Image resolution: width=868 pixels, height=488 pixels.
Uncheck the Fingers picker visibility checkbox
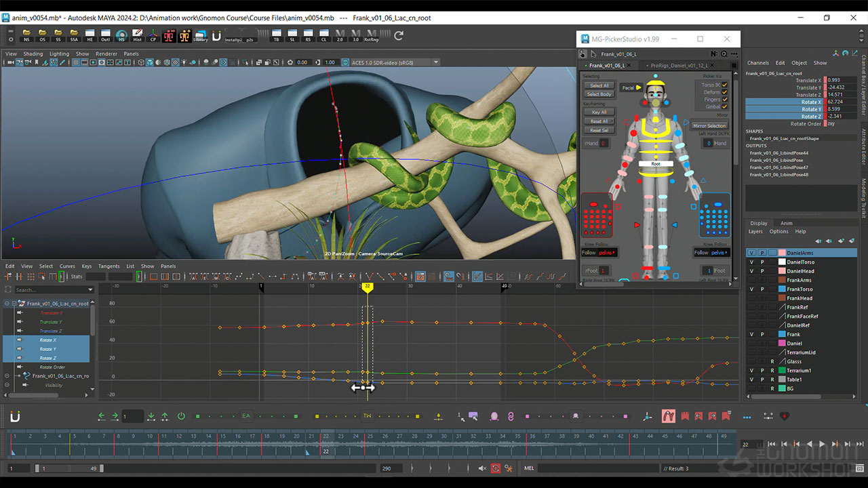pyautogui.click(x=725, y=100)
